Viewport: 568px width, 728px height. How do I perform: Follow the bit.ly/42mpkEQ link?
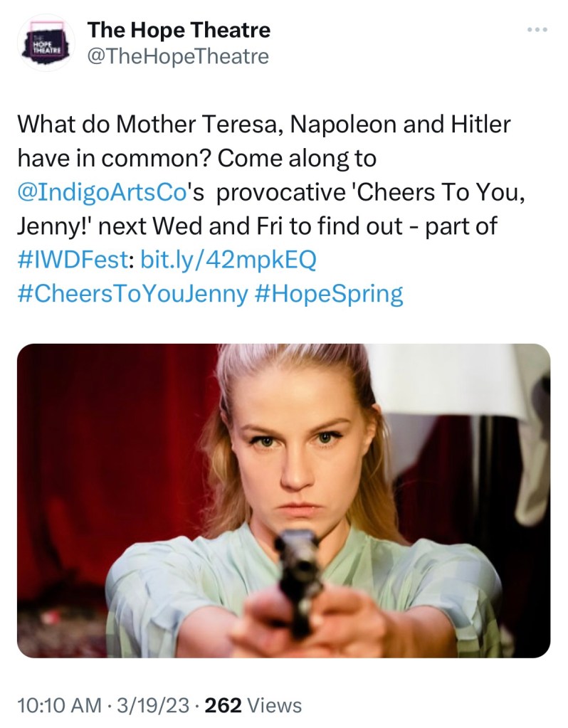(228, 260)
